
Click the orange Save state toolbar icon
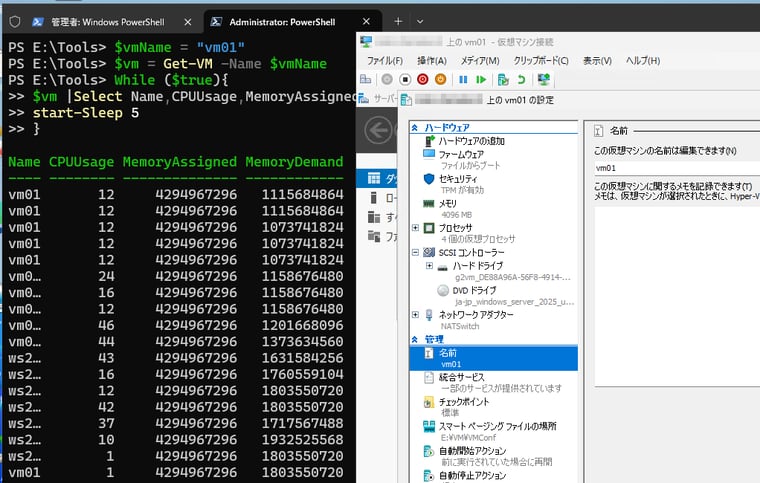pos(440,79)
